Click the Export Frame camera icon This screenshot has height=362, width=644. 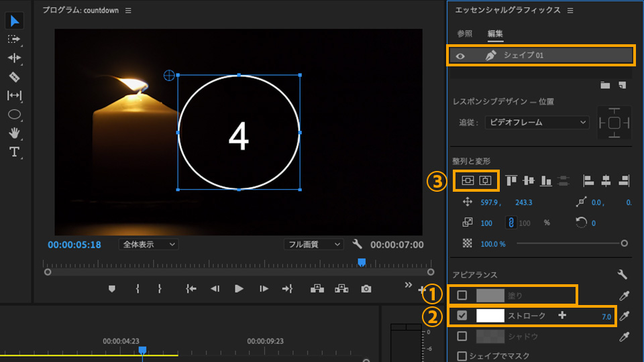(x=366, y=289)
